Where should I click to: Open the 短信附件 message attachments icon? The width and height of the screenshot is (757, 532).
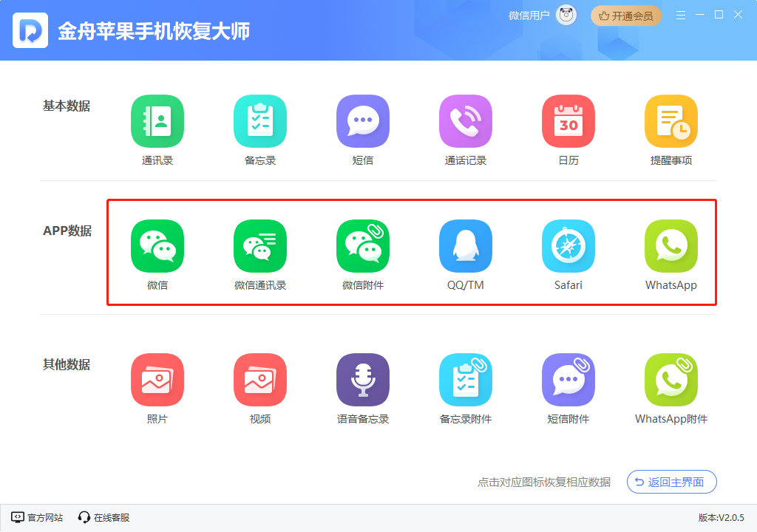[x=568, y=380]
